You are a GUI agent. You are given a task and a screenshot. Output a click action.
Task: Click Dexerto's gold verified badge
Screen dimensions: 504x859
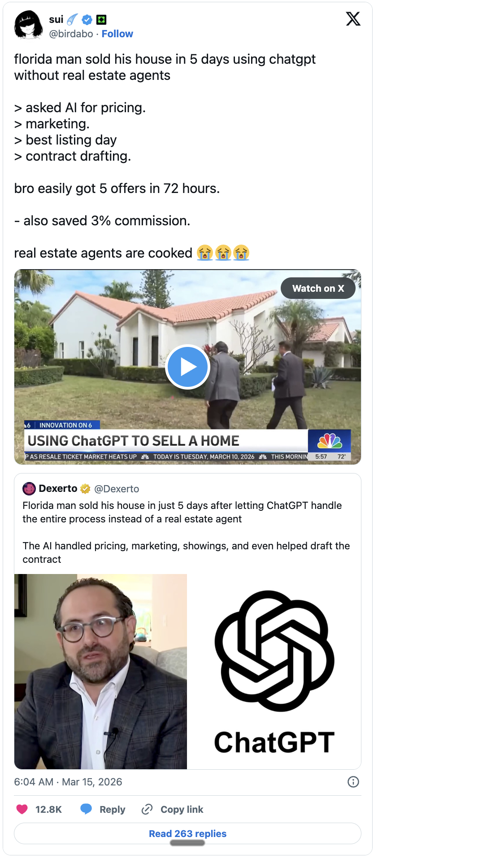coord(85,489)
